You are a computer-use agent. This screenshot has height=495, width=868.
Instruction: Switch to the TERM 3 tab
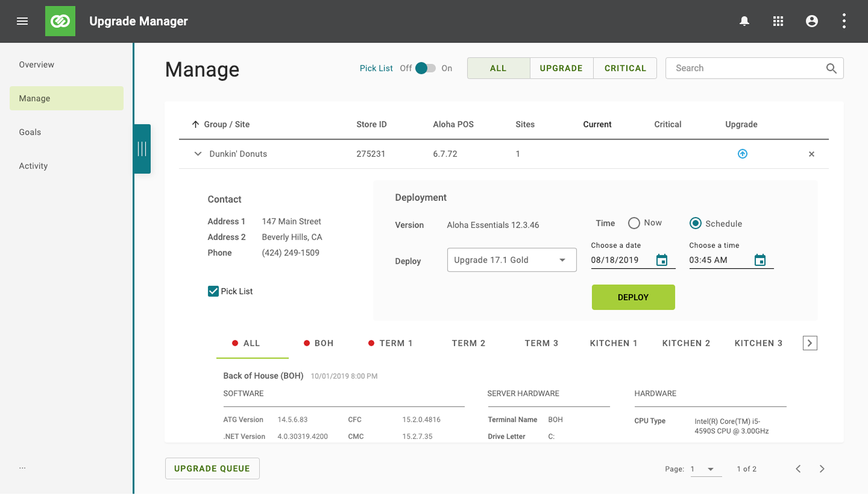tap(541, 344)
